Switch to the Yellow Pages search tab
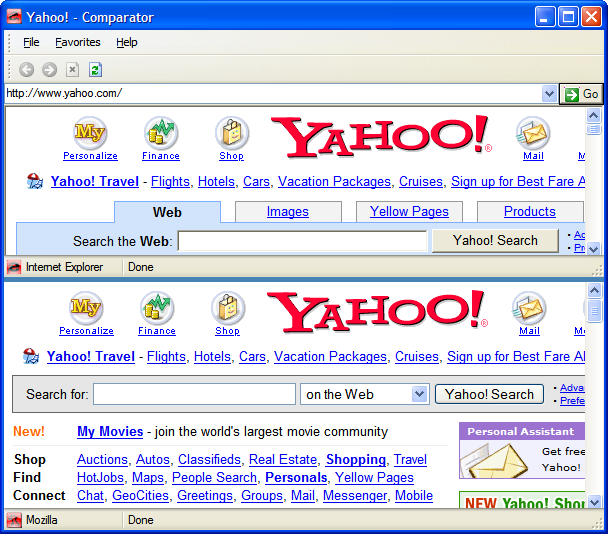608x534 pixels. click(x=409, y=212)
